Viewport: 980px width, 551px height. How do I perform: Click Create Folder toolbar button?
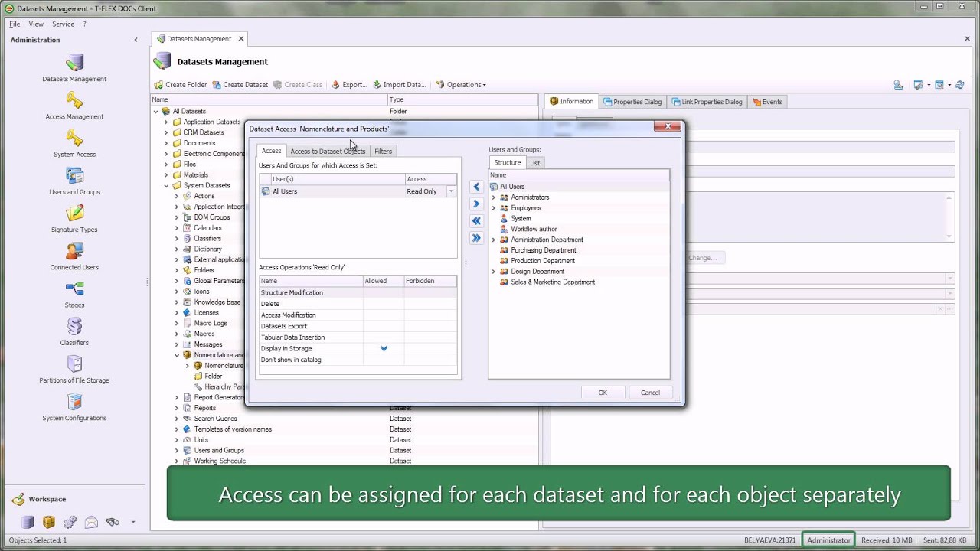click(181, 85)
